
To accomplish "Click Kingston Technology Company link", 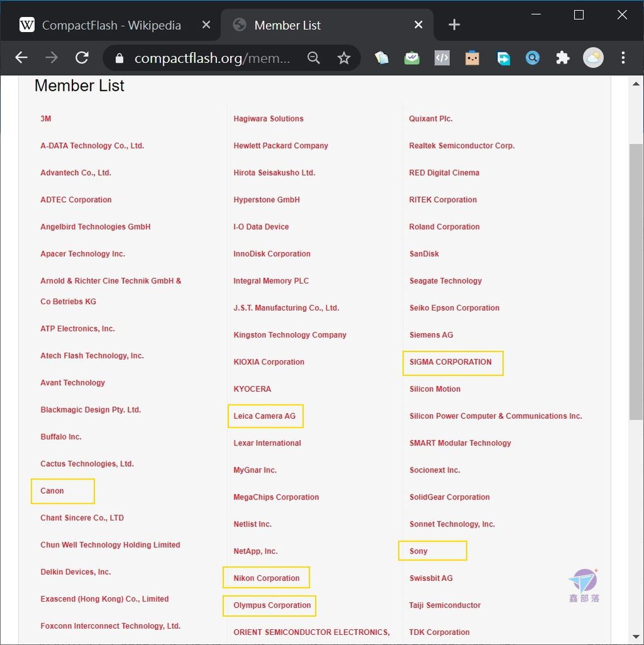I will 290,335.
